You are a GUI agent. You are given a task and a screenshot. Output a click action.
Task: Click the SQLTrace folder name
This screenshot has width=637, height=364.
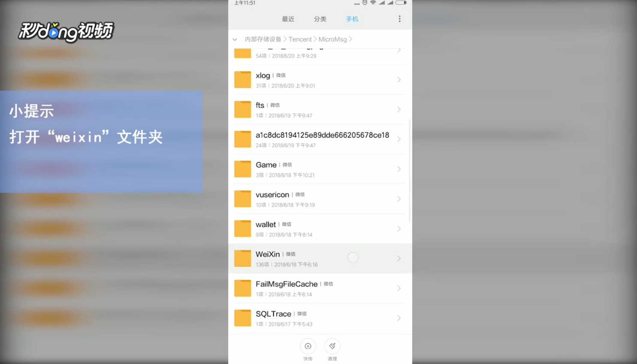pos(273,314)
